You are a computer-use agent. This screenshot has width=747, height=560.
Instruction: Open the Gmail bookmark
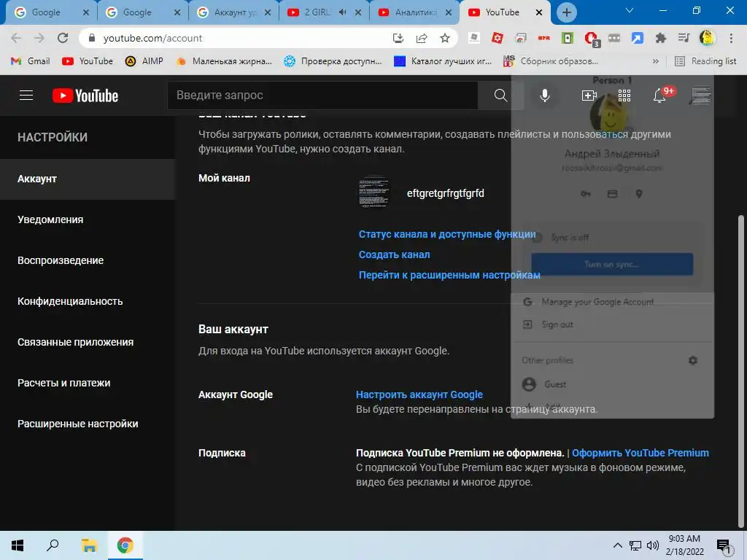point(31,61)
